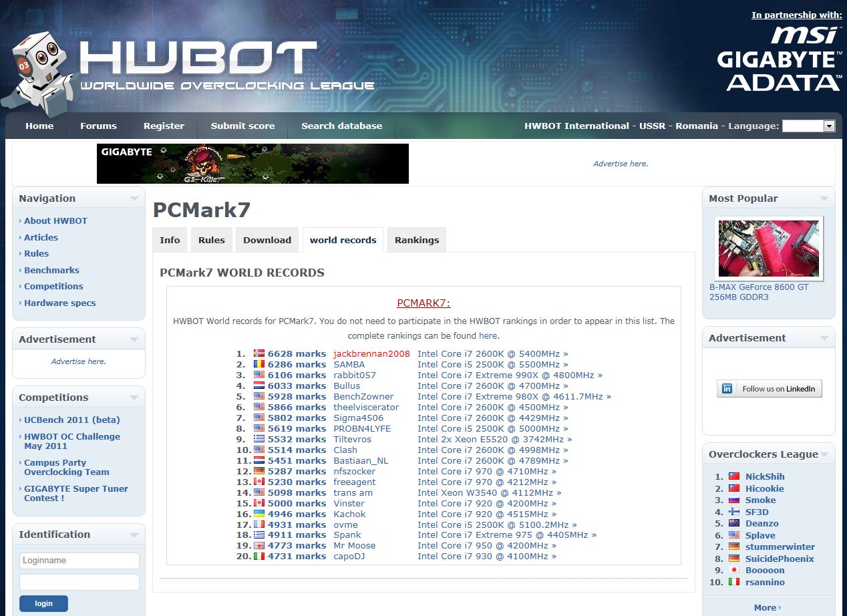Click the flag next to Deanzo
The image size is (847, 616).
click(734, 524)
